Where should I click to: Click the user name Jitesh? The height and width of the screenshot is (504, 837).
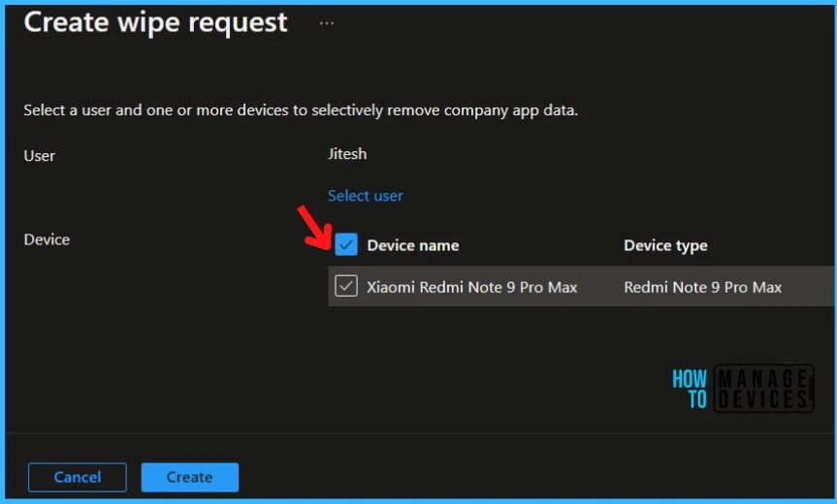pyautogui.click(x=347, y=153)
